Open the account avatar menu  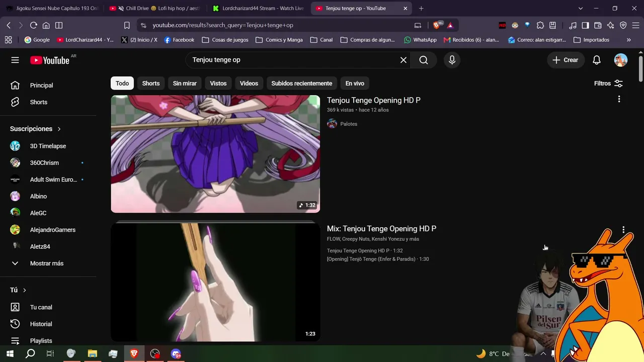(621, 60)
